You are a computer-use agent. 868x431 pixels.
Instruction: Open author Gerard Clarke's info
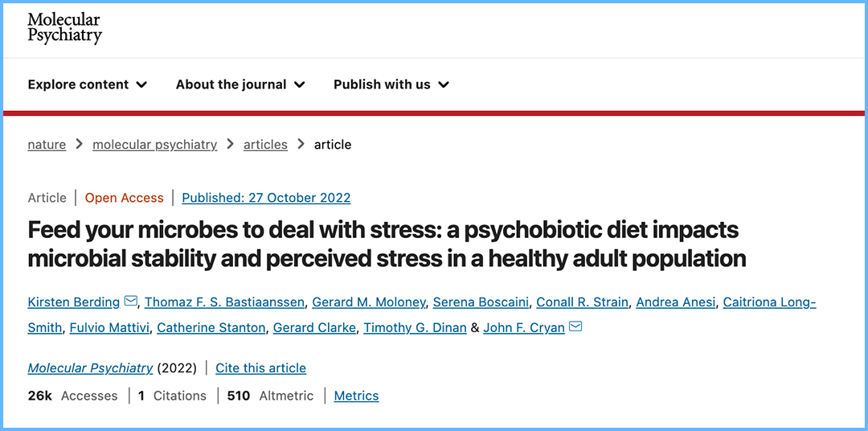[x=314, y=327]
